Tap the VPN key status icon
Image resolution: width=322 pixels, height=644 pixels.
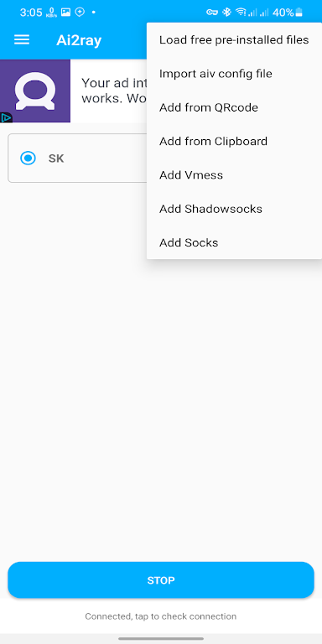pos(212,13)
